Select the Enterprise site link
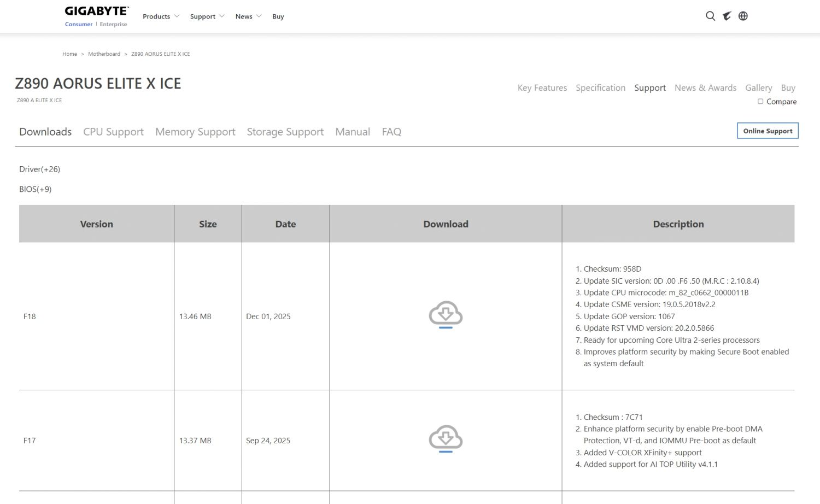 113,25
